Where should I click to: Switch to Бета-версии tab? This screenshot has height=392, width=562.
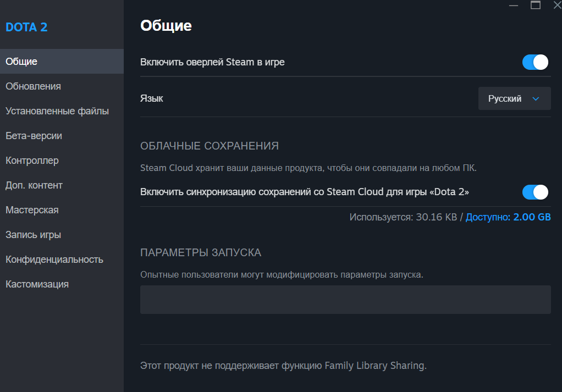(34, 136)
